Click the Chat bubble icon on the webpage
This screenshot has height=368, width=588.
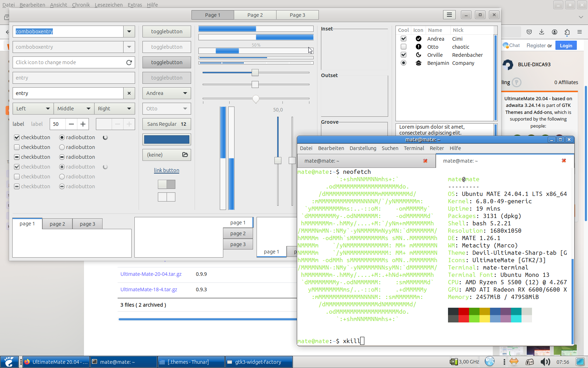click(x=505, y=45)
